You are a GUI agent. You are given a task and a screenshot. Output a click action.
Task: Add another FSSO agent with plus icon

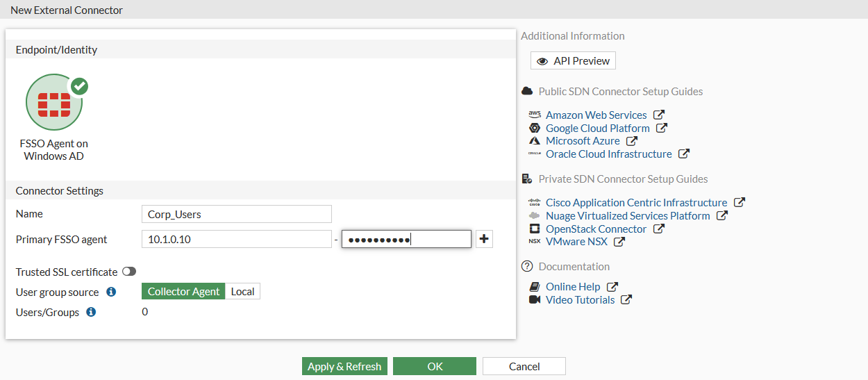pyautogui.click(x=484, y=240)
